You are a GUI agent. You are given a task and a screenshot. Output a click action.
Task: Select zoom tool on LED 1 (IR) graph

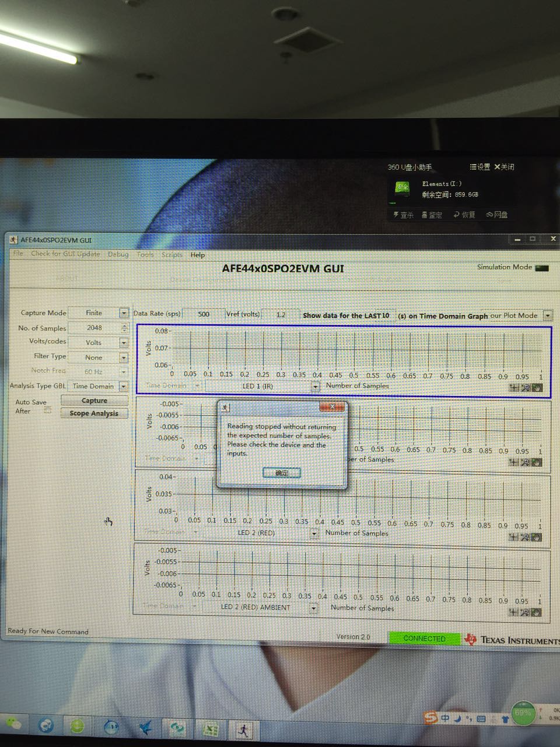pos(525,388)
